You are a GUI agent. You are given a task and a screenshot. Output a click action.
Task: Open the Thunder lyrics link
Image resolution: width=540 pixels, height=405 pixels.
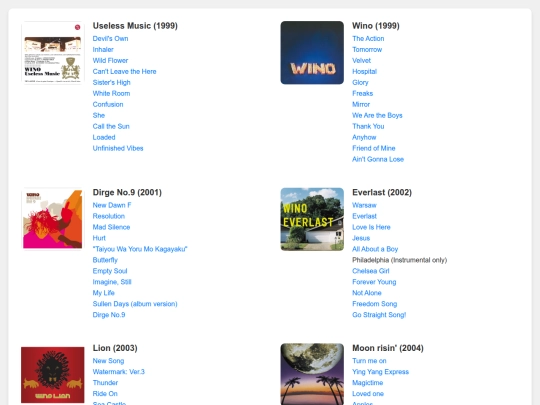(x=105, y=383)
